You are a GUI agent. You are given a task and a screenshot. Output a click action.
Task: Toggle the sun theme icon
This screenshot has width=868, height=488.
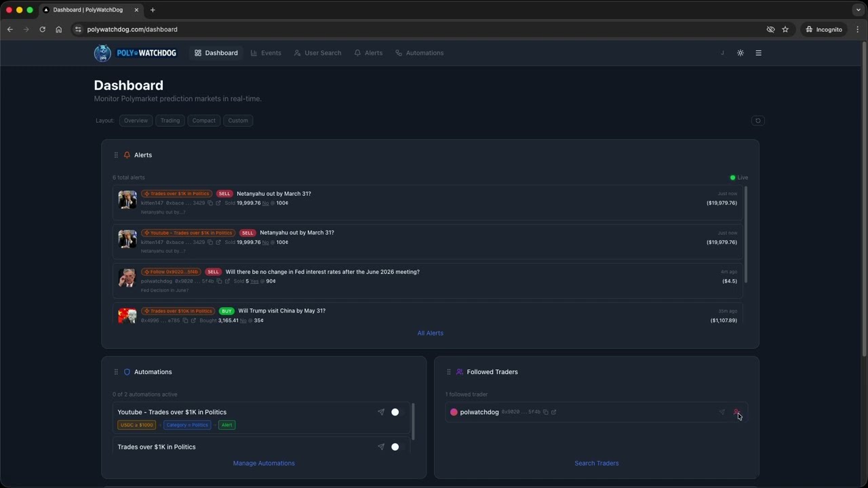click(x=741, y=53)
